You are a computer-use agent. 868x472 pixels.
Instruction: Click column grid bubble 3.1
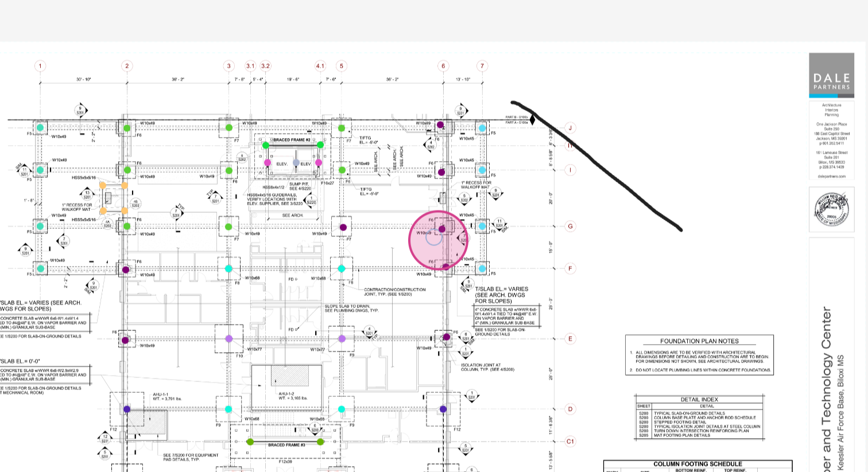coord(250,66)
